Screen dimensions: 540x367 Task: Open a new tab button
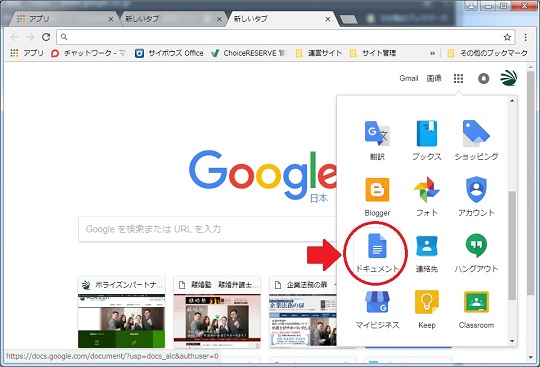(x=349, y=19)
